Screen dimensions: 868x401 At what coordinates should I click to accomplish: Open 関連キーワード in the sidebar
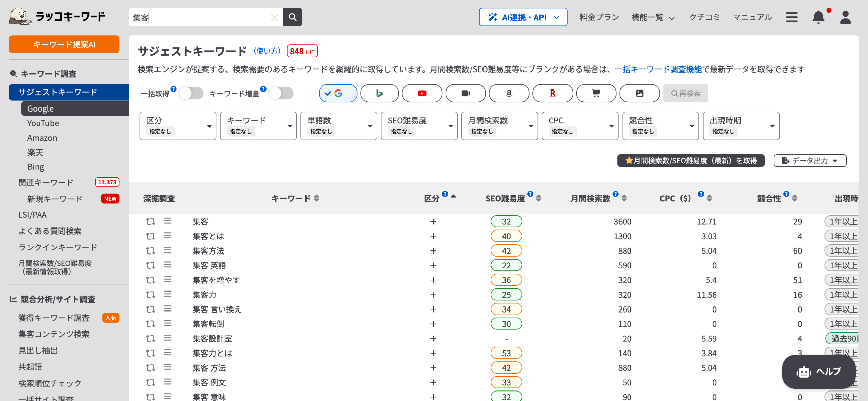click(x=46, y=182)
